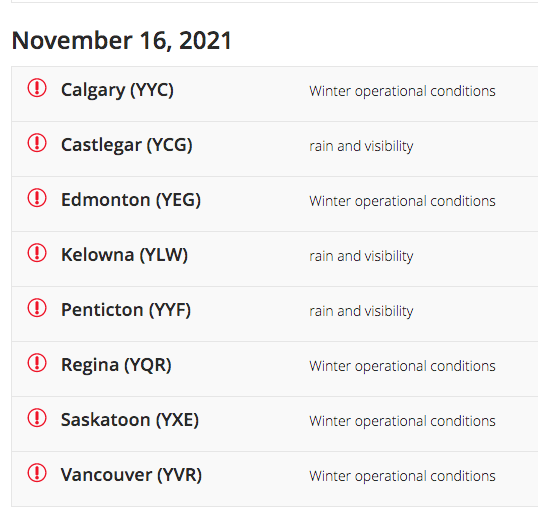Click the warning icon next to Regina (YQR)

pyautogui.click(x=37, y=363)
